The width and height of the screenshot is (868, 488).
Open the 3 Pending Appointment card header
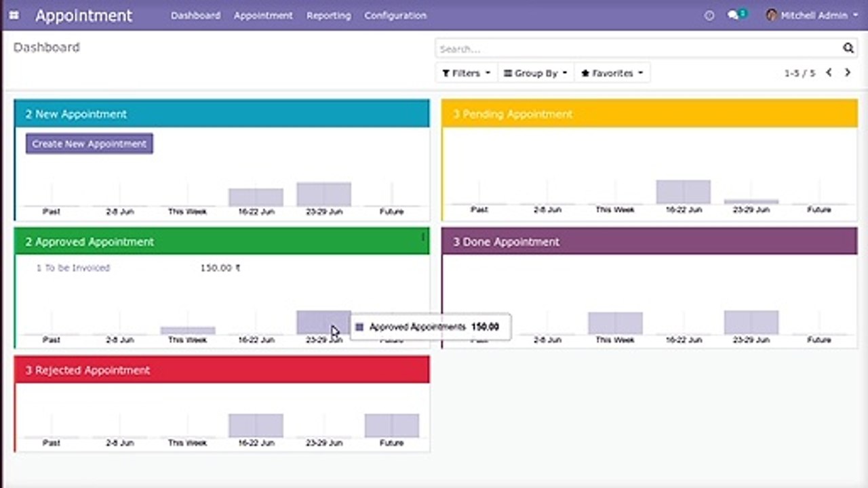coord(650,114)
